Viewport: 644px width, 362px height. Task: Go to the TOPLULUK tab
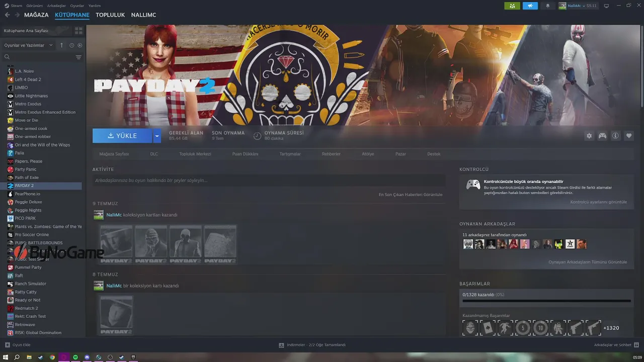tap(110, 15)
